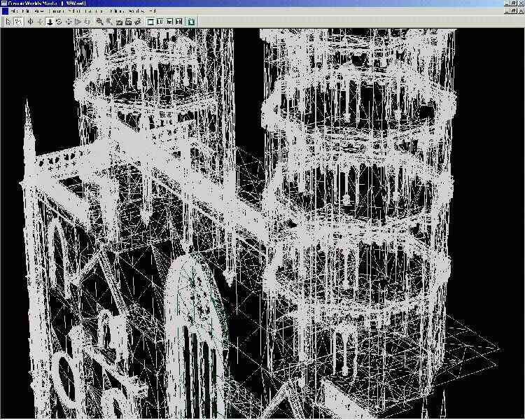Toggle the pressed walk navigation button
Viewport: 525px width, 420px height.
point(50,22)
